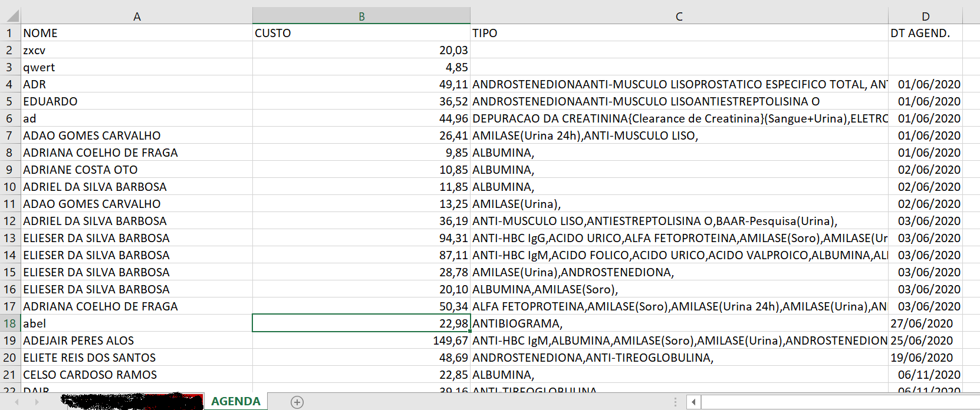Select the TIPO header cell
Viewport: 980px width, 410px height.
(x=679, y=33)
